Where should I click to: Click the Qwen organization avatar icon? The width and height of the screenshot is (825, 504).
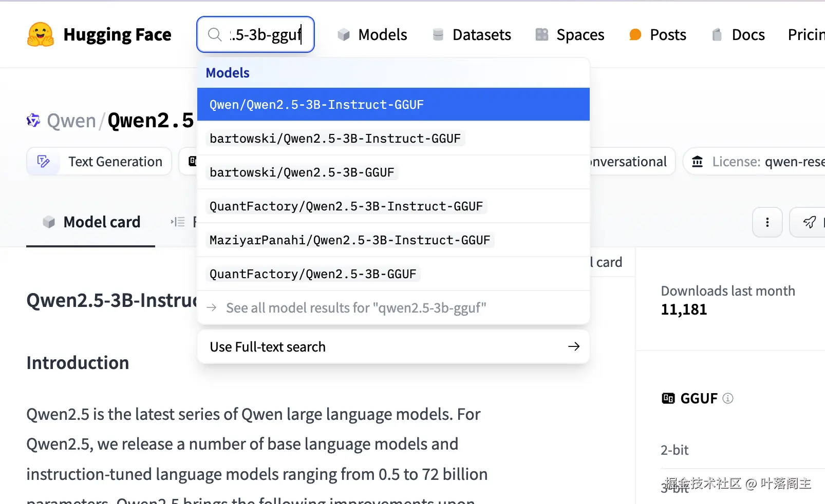(33, 120)
